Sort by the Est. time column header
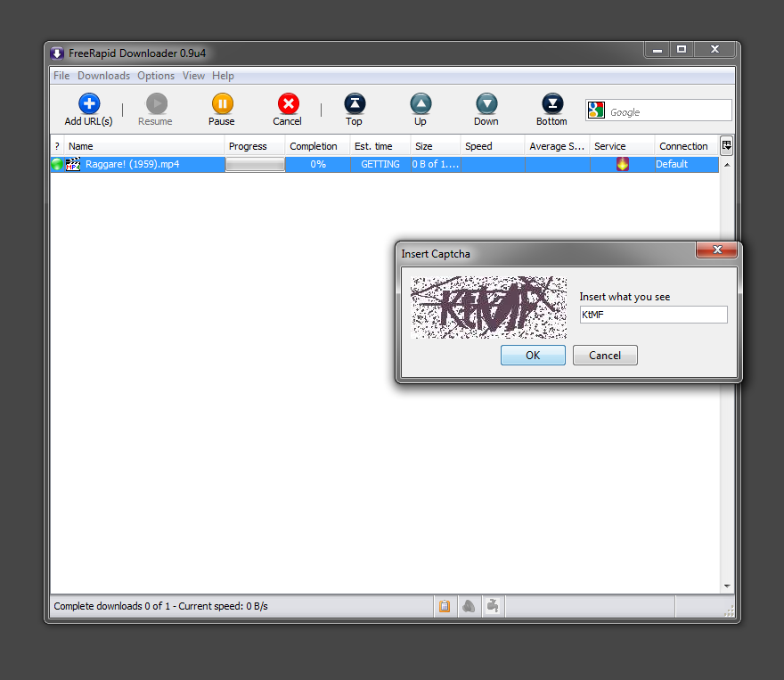This screenshot has width=784, height=680. click(x=380, y=146)
